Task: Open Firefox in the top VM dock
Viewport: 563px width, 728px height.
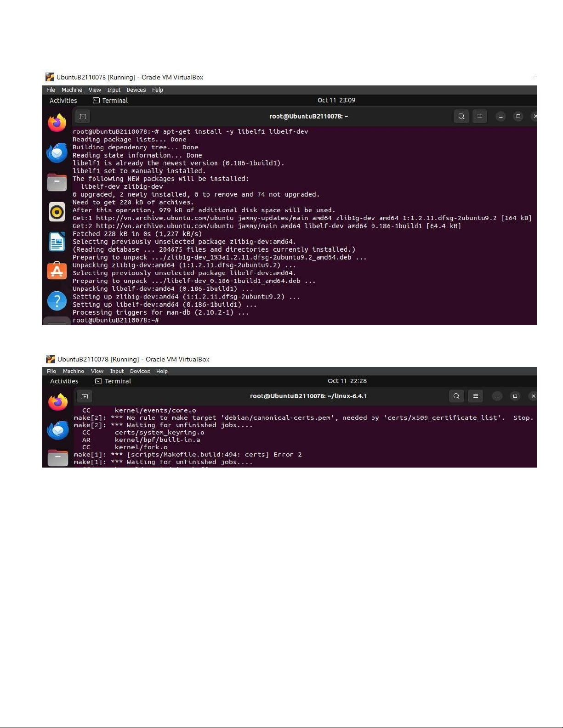Action: pos(57,123)
